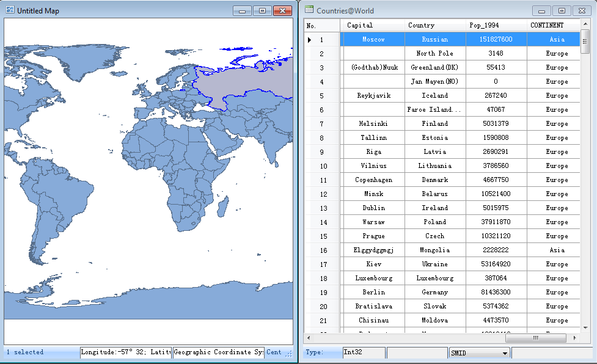Click the Geographic Coordinate System field
Screen dimensions: 597x364
point(218,352)
